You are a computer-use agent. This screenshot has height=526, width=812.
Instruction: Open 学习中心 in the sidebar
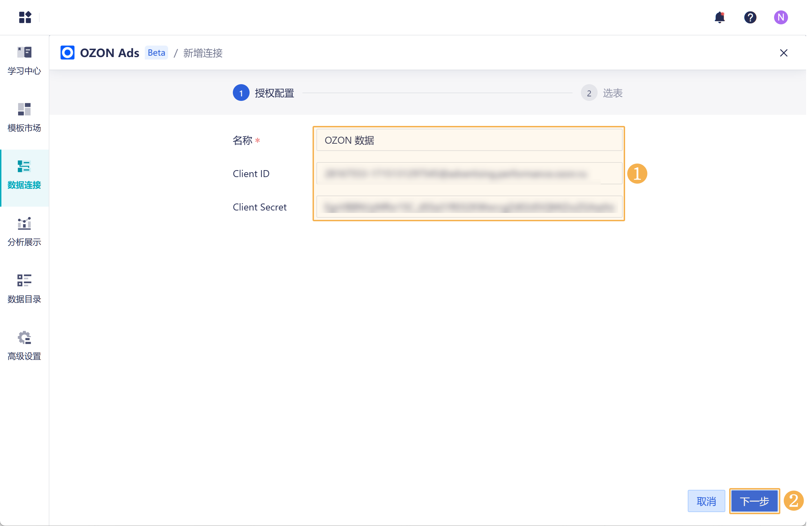(x=24, y=61)
